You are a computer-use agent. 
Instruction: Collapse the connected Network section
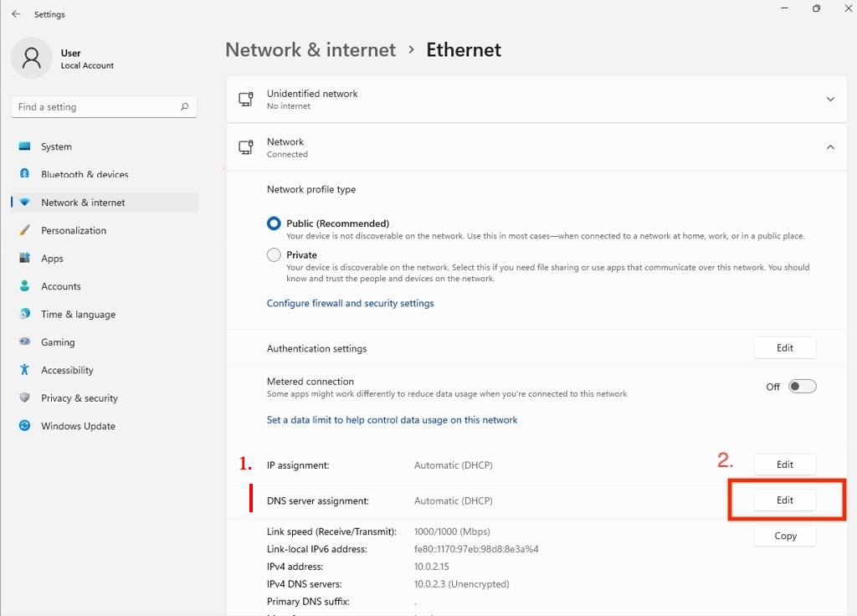830,147
